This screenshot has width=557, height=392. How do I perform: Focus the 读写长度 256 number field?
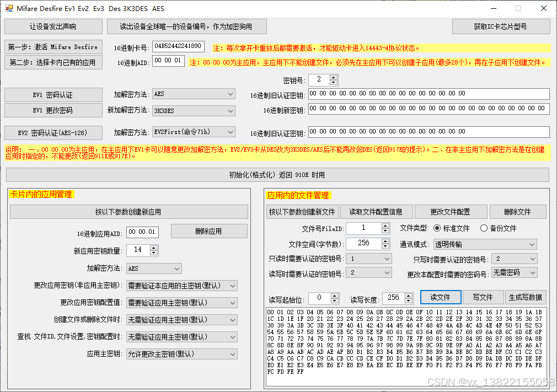[x=394, y=298]
